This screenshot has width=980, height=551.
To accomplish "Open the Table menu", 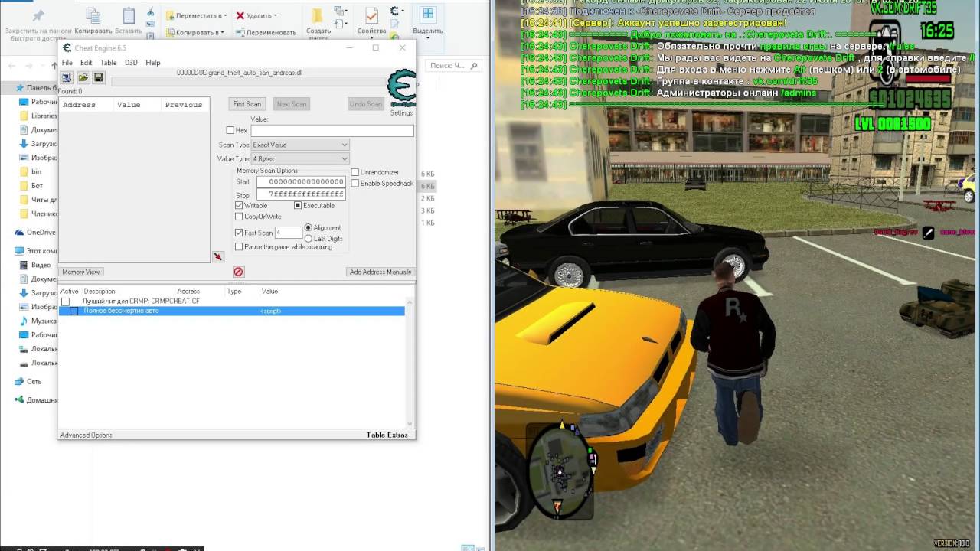I will [109, 63].
